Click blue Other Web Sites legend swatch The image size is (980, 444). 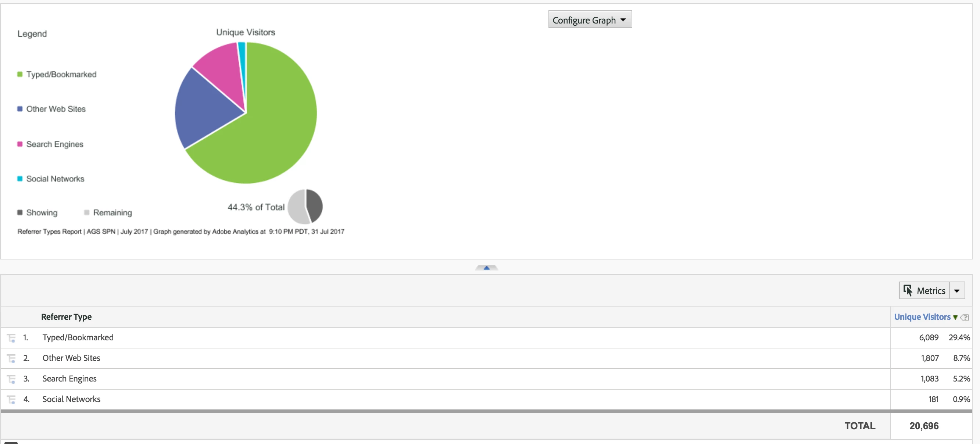(20, 109)
